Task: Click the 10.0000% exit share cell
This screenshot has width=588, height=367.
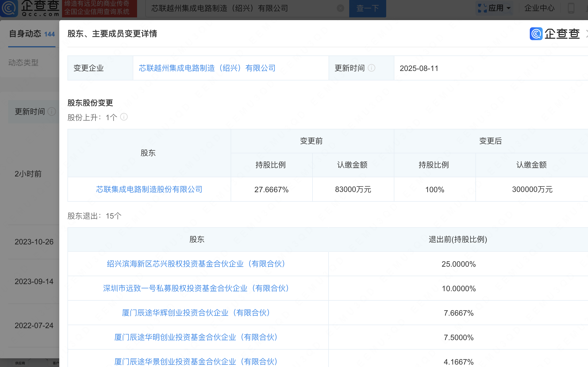Action: pyautogui.click(x=459, y=288)
